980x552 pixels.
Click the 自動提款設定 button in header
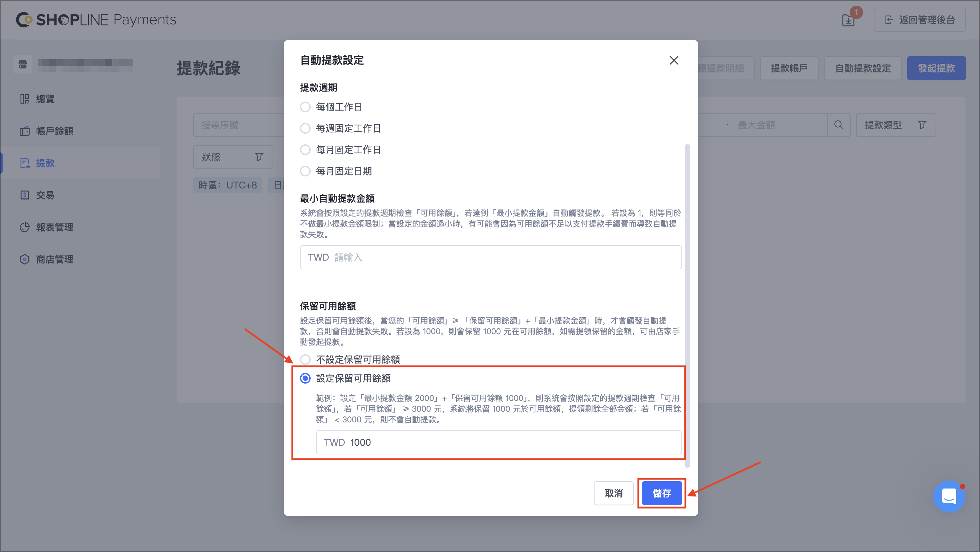[x=863, y=68]
